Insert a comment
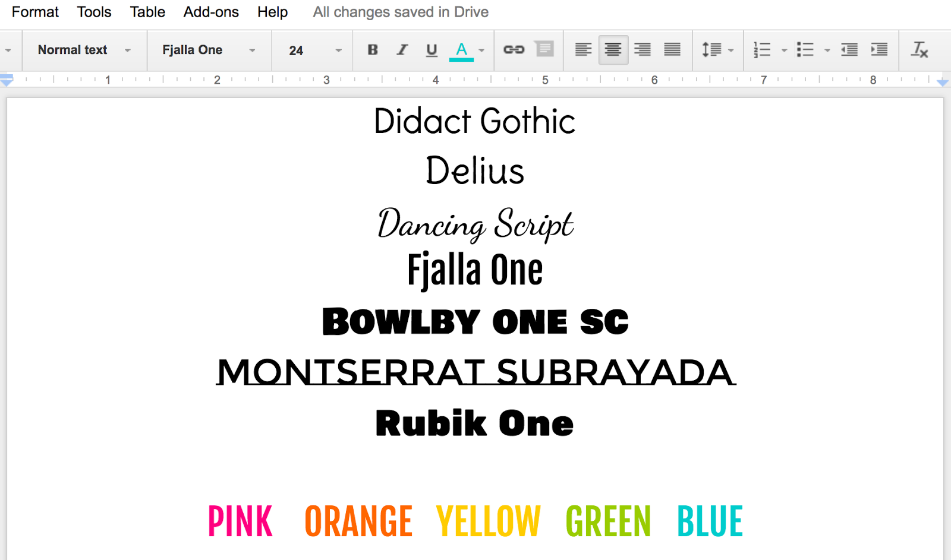951x560 pixels. point(544,50)
